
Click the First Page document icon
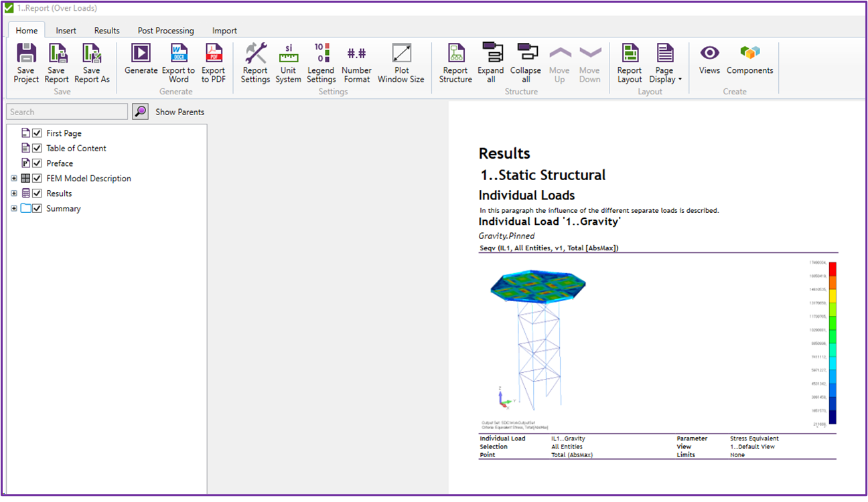point(26,133)
